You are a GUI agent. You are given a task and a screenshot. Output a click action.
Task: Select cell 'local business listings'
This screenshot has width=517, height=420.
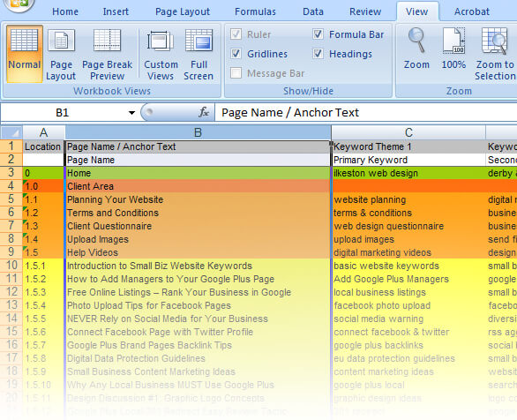(408, 292)
